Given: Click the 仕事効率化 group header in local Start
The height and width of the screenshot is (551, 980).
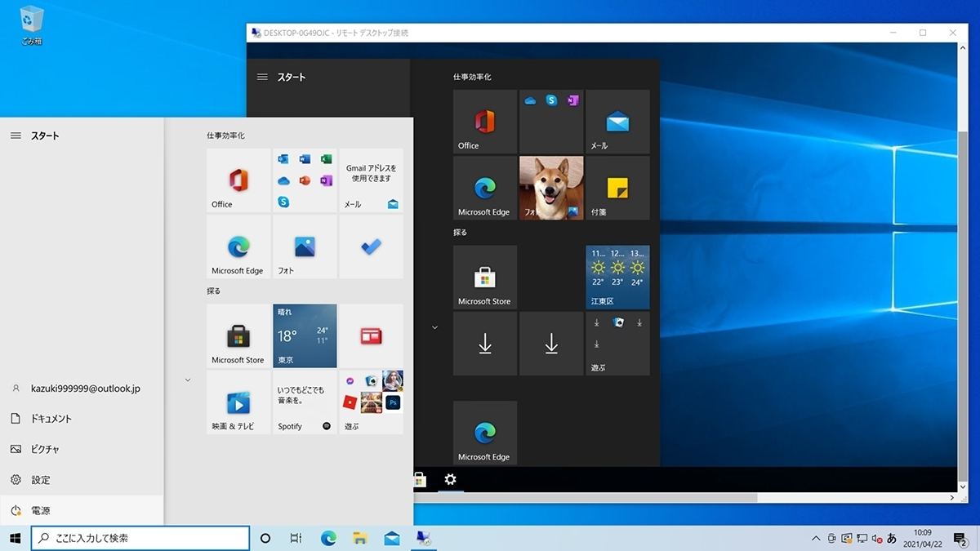Looking at the screenshot, I should 225,136.
